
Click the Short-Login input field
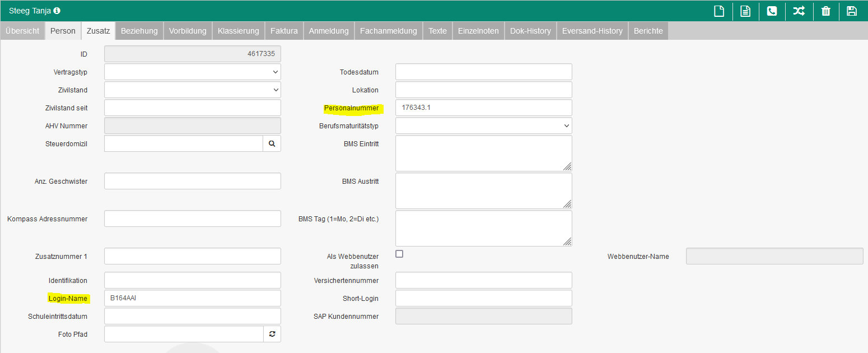484,298
